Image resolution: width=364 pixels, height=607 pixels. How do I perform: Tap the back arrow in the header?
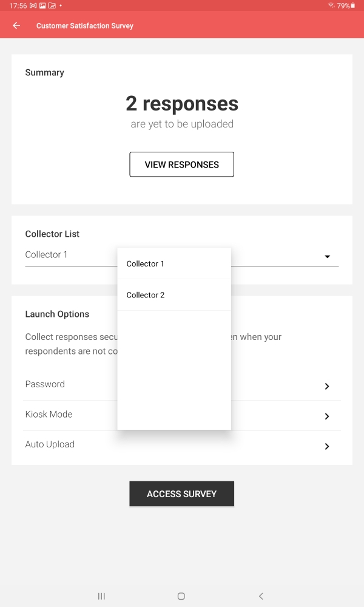click(x=16, y=25)
